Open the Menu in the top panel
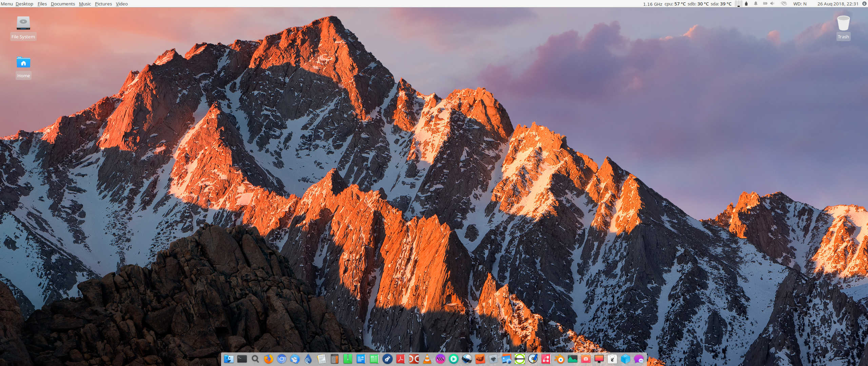This screenshot has height=366, width=868. [x=6, y=4]
